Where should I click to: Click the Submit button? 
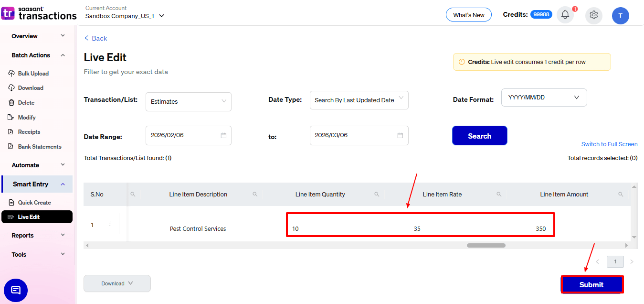click(591, 284)
